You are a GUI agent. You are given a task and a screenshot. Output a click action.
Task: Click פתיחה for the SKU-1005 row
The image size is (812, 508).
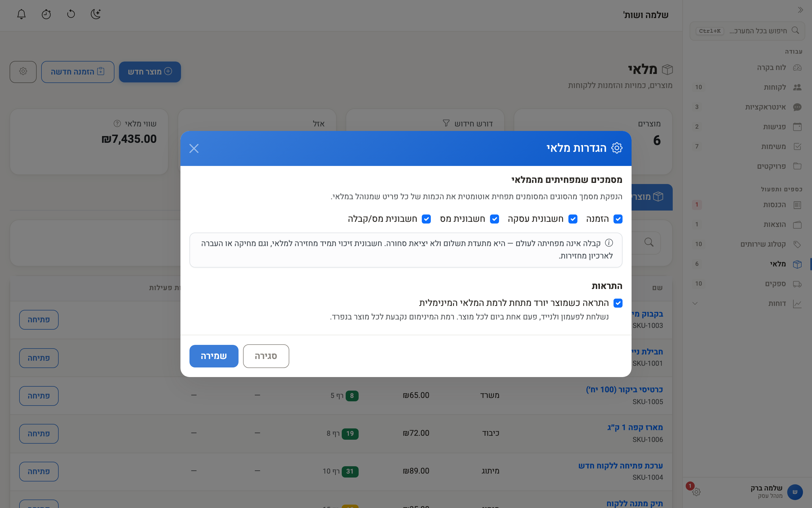[39, 396]
